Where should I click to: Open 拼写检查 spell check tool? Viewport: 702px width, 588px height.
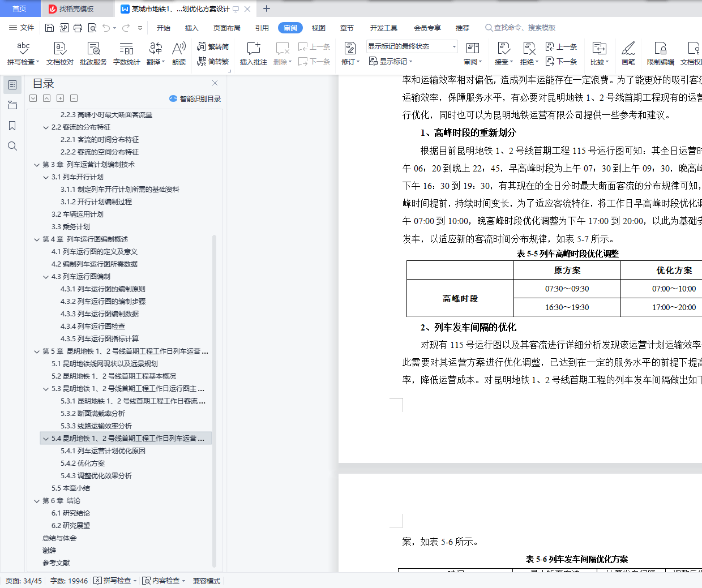(23, 54)
